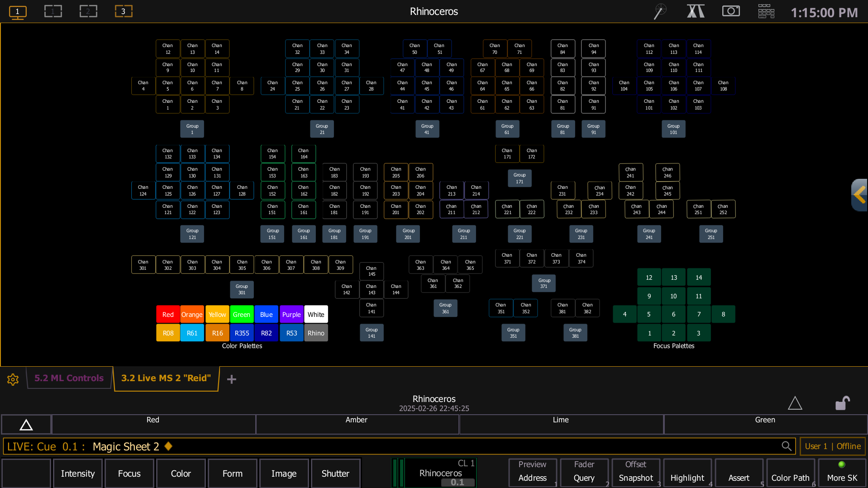Expand triangle near the lock icon

pos(795,403)
